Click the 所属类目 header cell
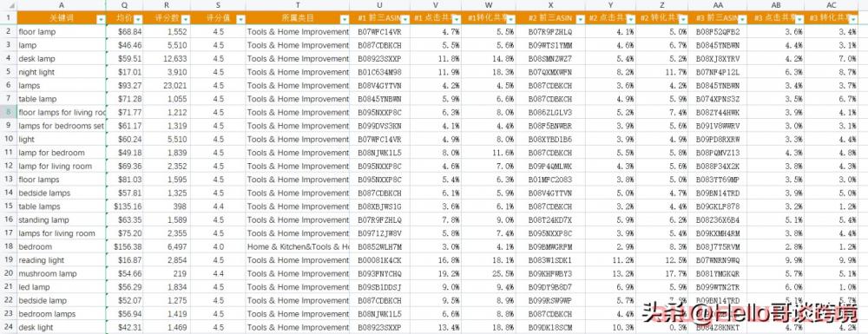Viewport: 868px width, 334px height. (297, 18)
